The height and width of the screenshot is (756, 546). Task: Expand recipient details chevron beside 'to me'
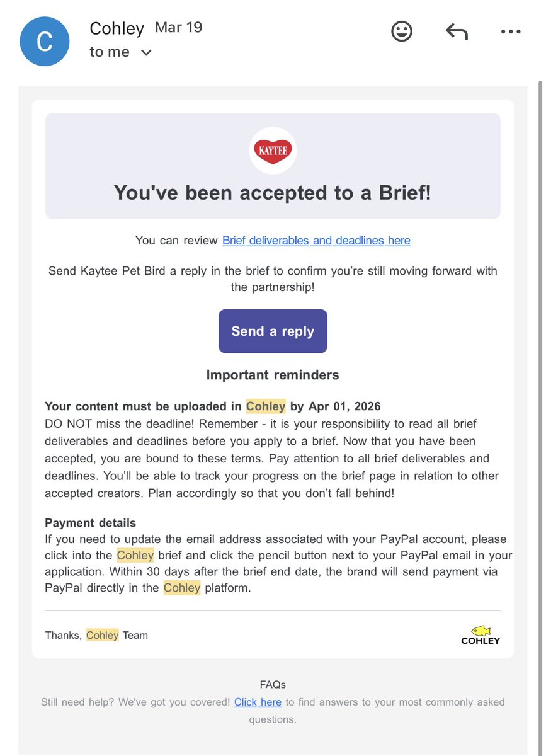(x=146, y=53)
